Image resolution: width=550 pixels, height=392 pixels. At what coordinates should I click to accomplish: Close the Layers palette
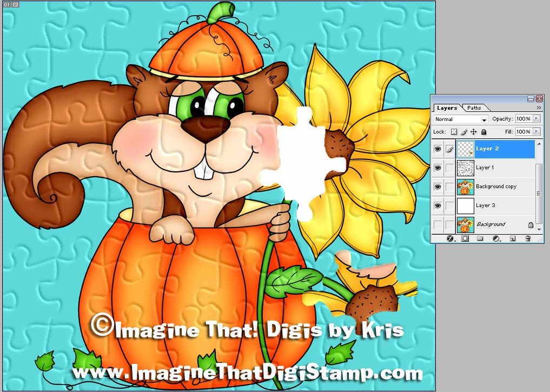point(539,99)
